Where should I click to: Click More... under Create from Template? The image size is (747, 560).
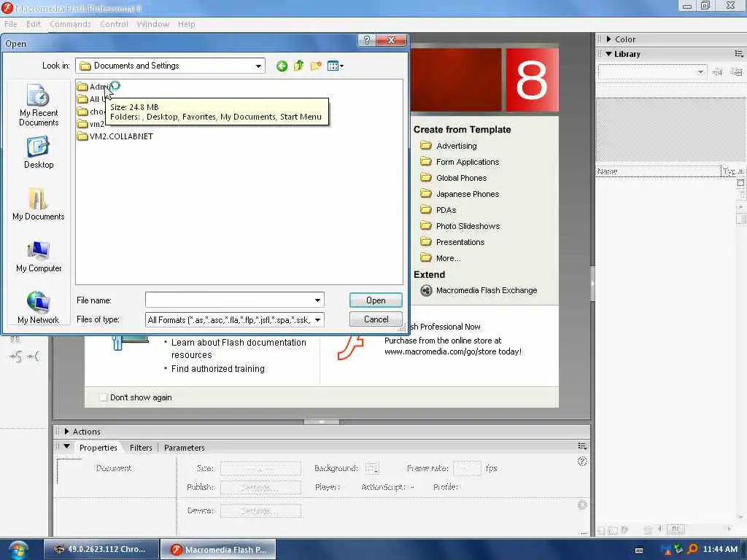tap(441, 258)
